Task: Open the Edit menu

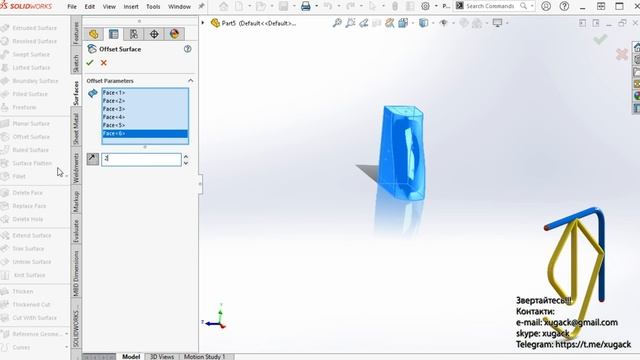Action: (90, 7)
